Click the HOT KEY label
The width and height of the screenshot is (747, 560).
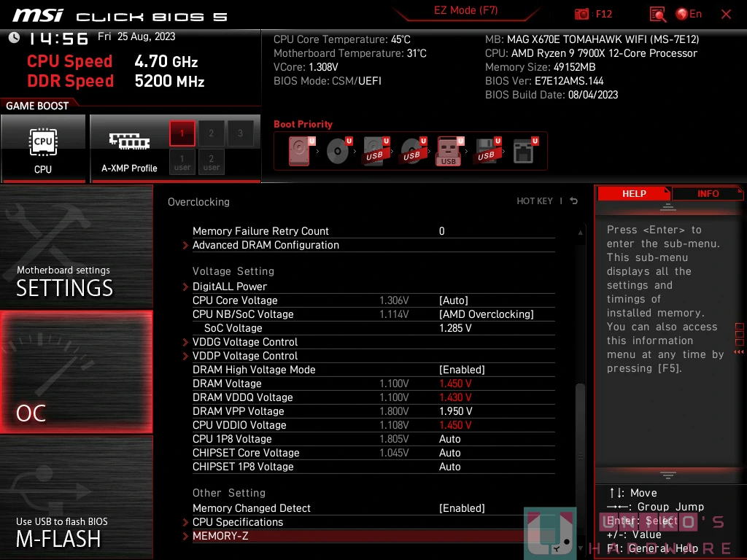(x=535, y=201)
